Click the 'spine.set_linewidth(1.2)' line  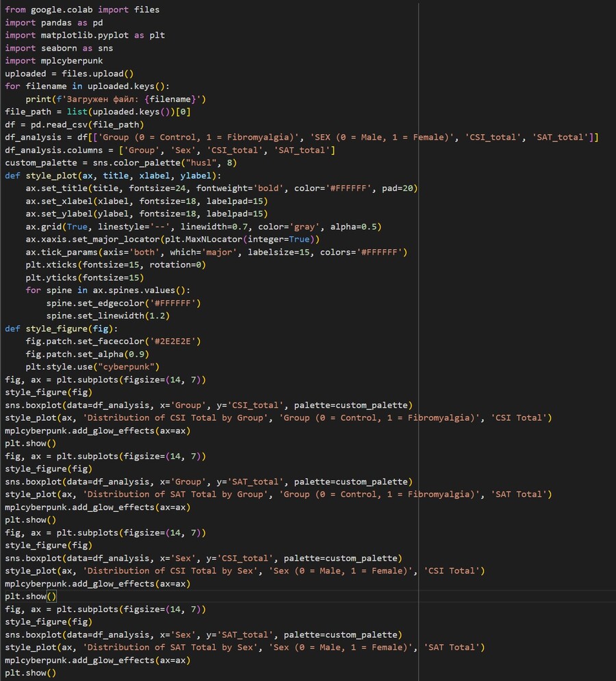[107, 316]
